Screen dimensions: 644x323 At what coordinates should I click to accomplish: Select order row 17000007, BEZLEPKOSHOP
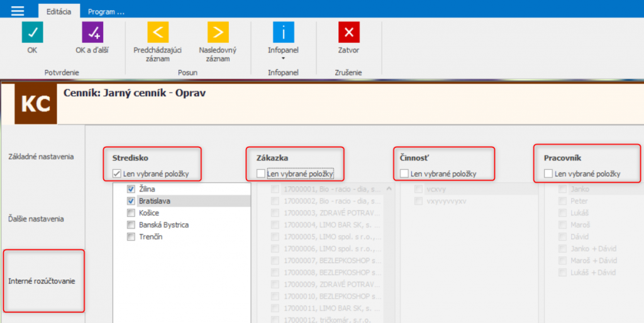click(332, 261)
